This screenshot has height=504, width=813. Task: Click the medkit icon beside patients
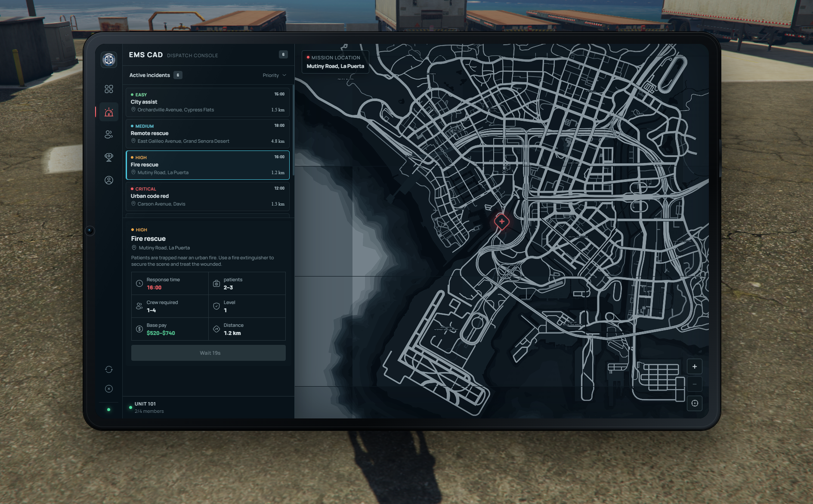tap(216, 283)
